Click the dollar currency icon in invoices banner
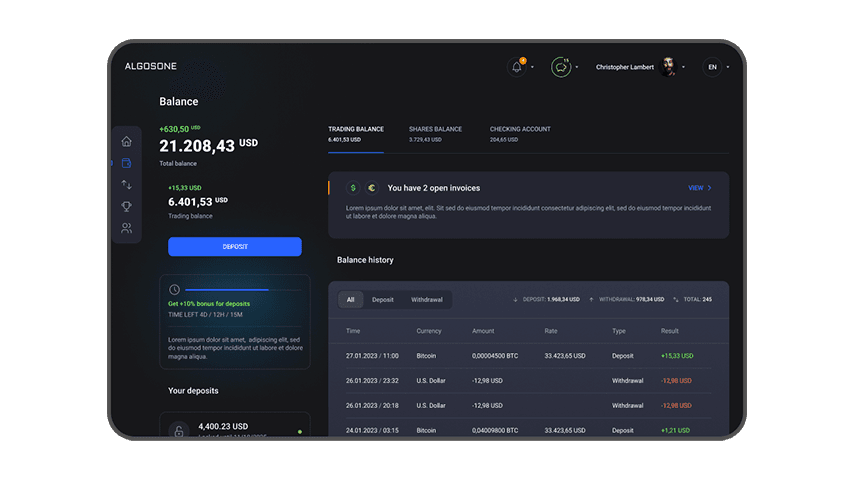 pyautogui.click(x=352, y=187)
